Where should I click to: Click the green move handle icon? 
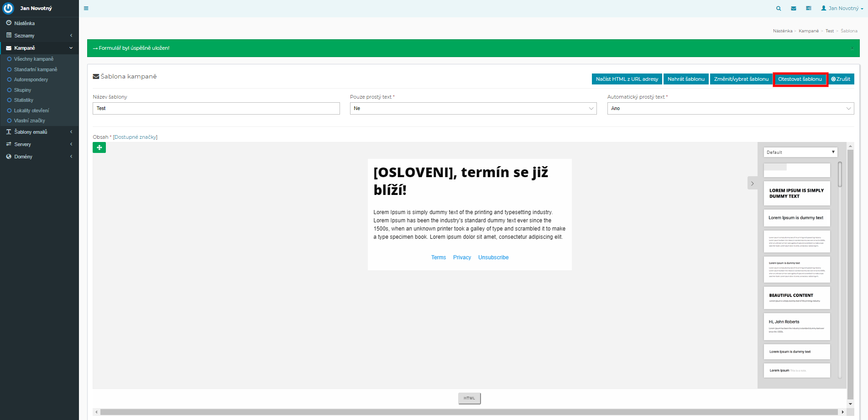pos(99,147)
